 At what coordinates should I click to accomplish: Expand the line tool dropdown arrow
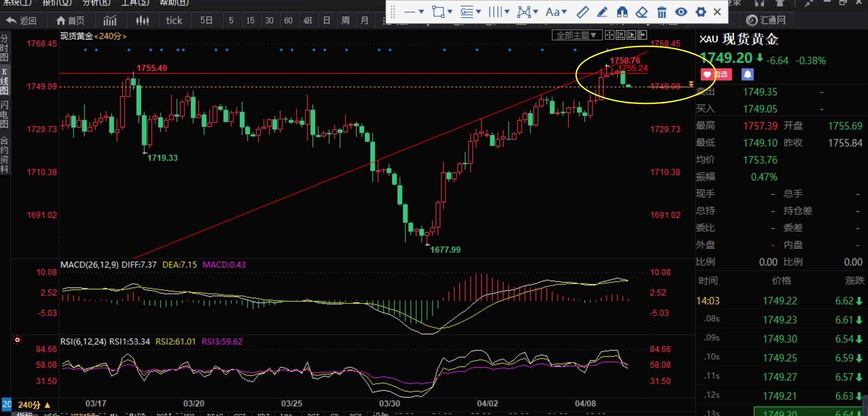[x=421, y=12]
